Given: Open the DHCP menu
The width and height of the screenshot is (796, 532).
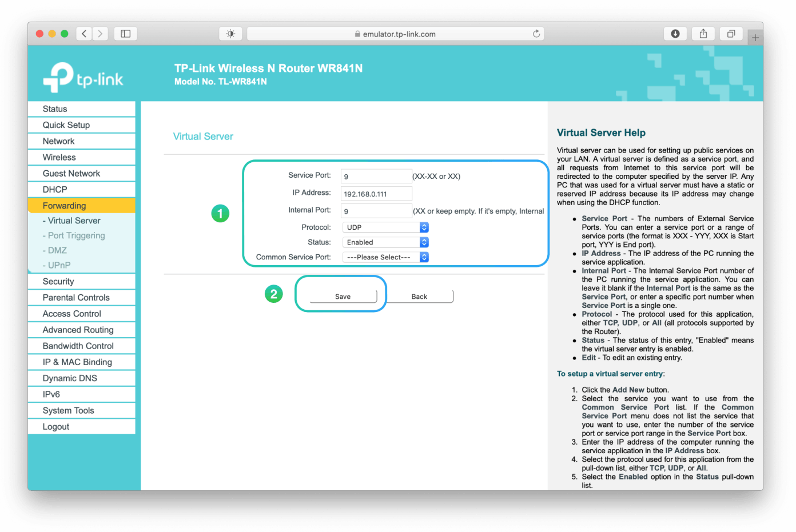Looking at the screenshot, I should 81,189.
